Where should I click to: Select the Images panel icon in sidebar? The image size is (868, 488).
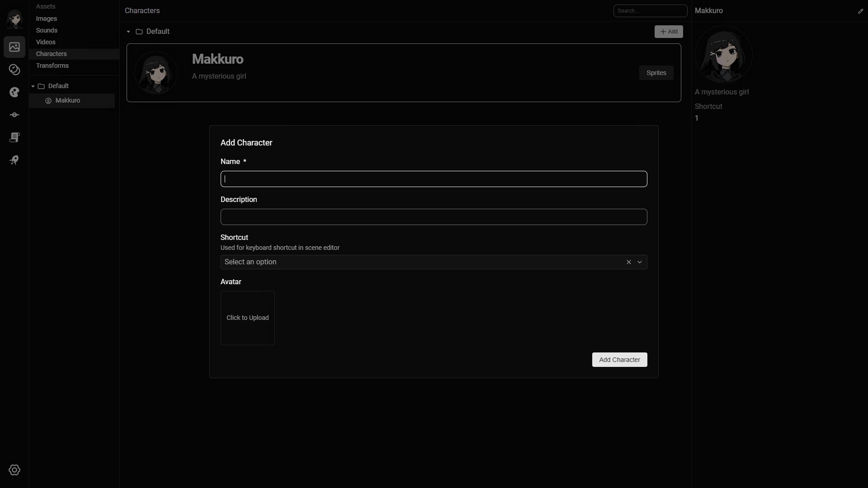(x=14, y=47)
